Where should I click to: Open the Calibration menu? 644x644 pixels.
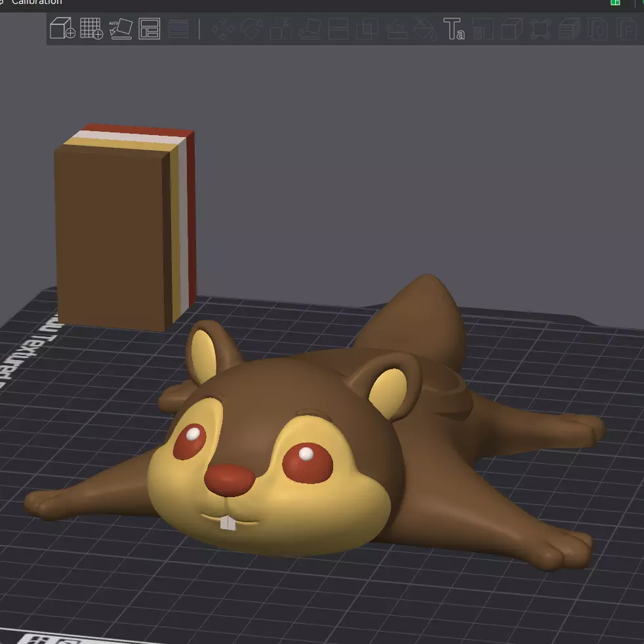(37, 2)
